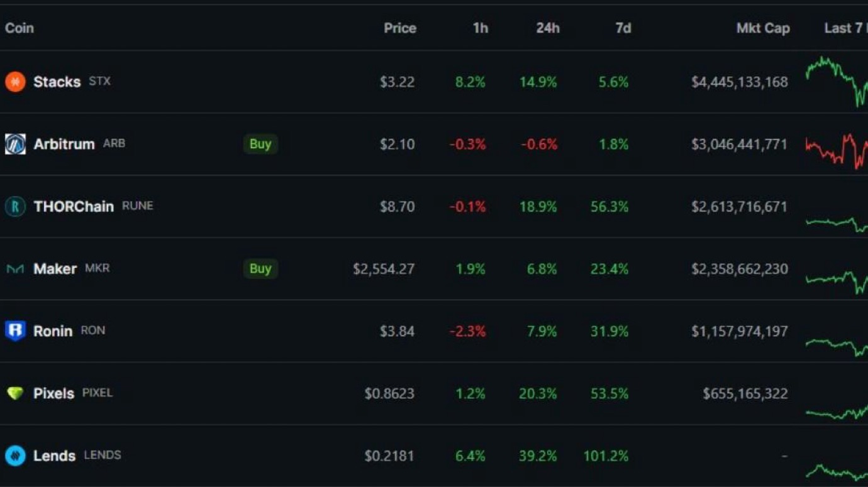
Task: Sort by 1h change column header
Action: (480, 28)
